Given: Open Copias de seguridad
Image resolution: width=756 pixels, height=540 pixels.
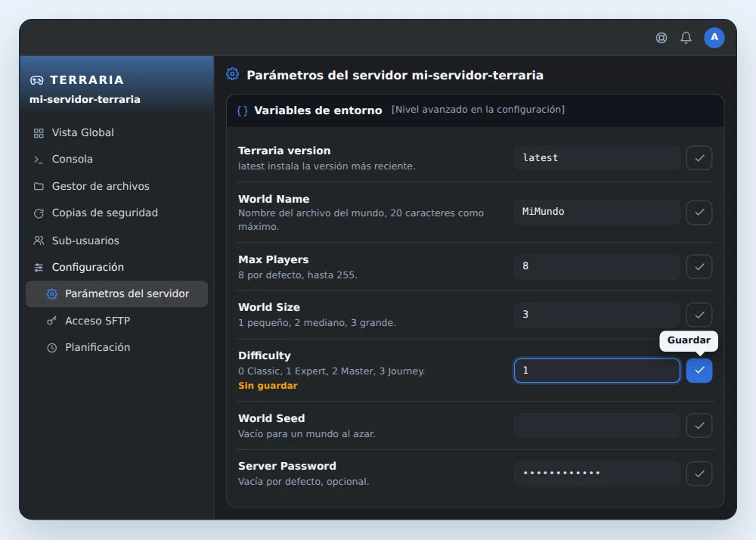Looking at the screenshot, I should pos(116,213).
